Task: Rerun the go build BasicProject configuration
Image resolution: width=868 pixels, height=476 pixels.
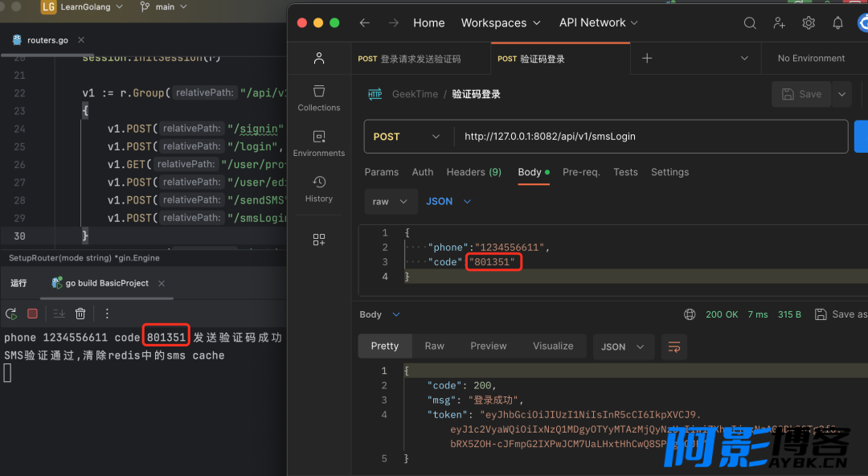Action: coord(11,314)
